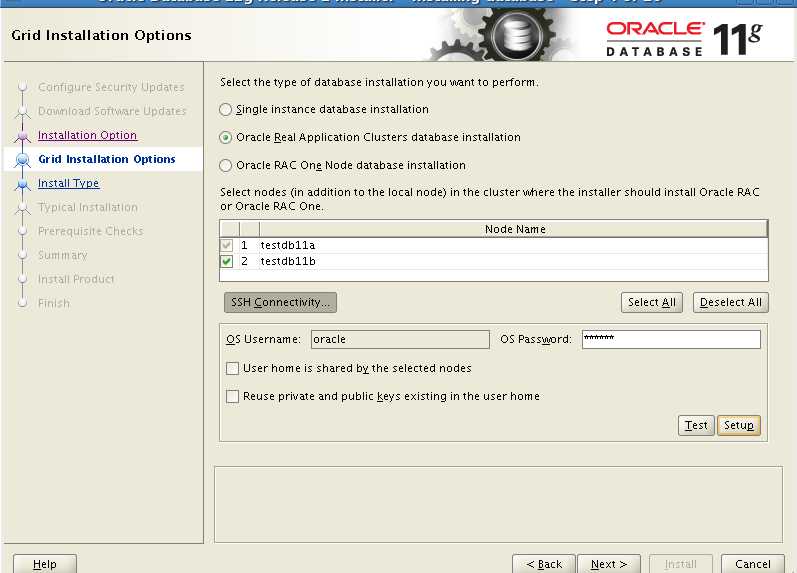
Task: Toggle checkbox for node testdb11a
Action: [227, 245]
